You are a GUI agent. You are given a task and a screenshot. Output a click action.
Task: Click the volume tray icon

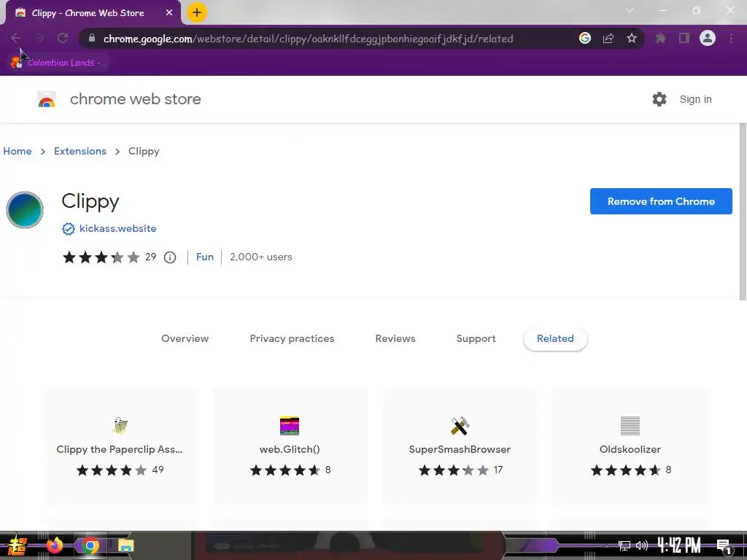642,545
